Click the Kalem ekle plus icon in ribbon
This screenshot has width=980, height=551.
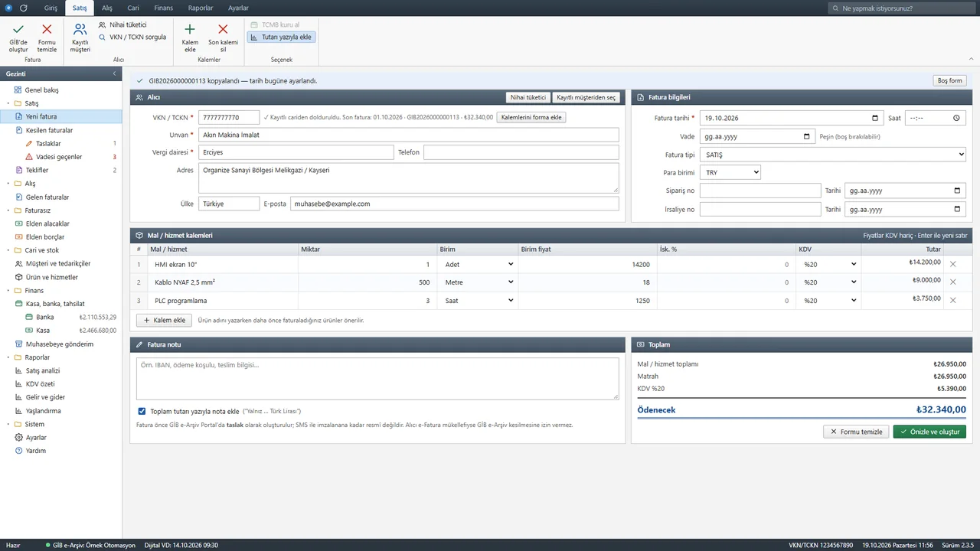190,29
